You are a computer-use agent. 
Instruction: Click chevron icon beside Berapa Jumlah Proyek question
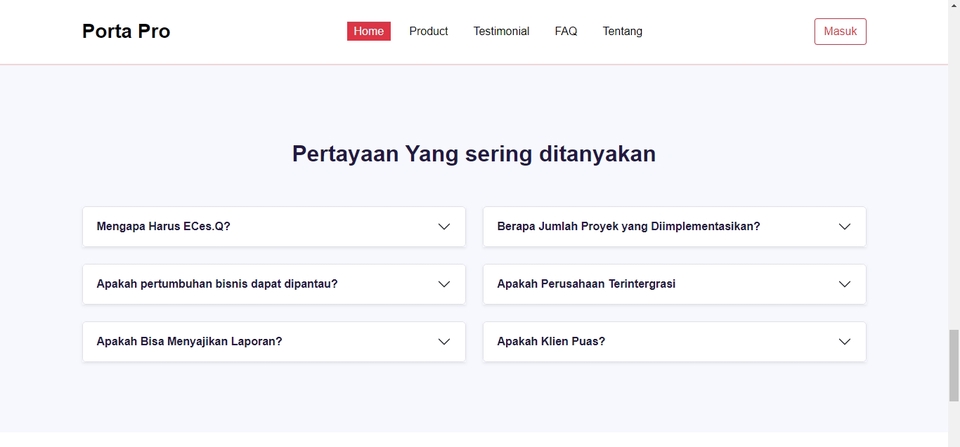pos(844,227)
